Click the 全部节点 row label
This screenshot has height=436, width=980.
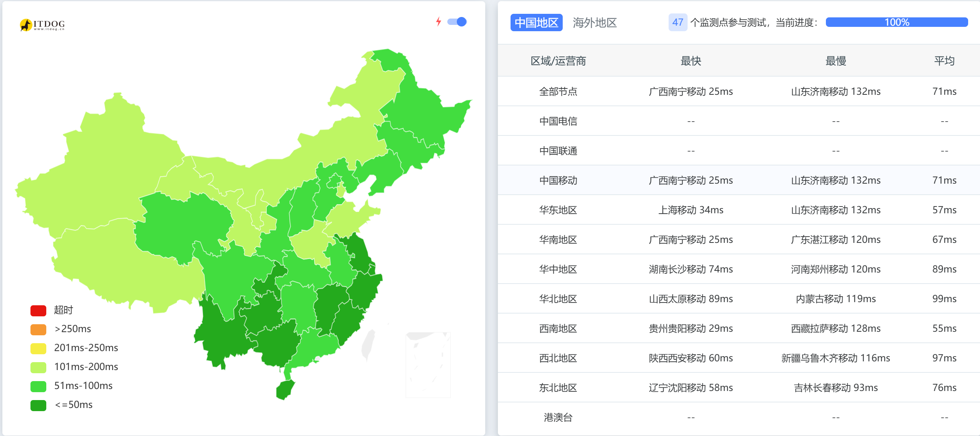point(558,91)
